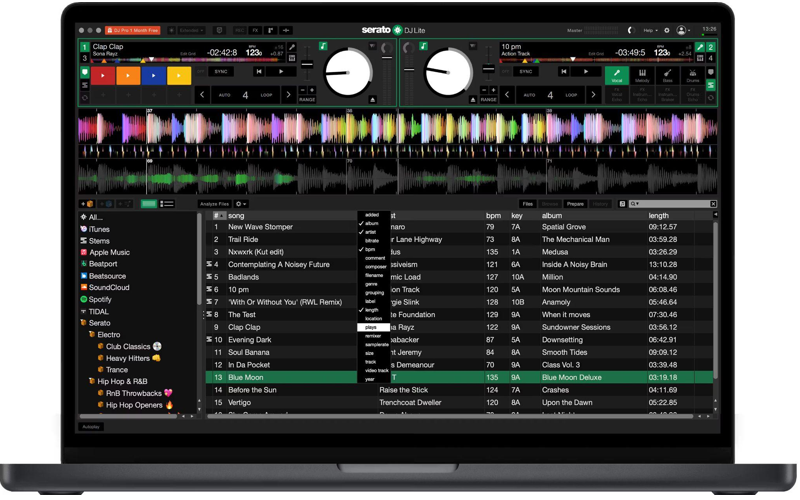800x500 pixels.
Task: Trigger the yellow hot cue pad on deck 1
Action: tap(179, 76)
